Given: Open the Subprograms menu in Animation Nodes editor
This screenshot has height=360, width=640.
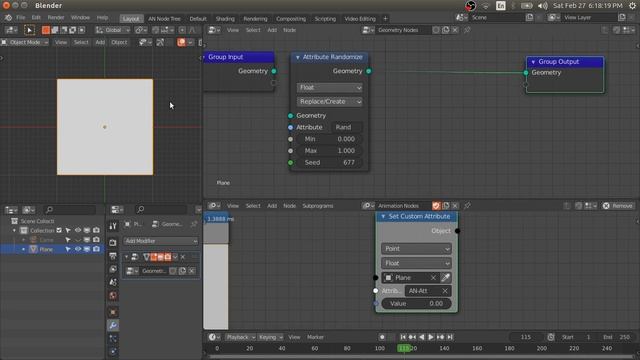Looking at the screenshot, I should (x=318, y=206).
